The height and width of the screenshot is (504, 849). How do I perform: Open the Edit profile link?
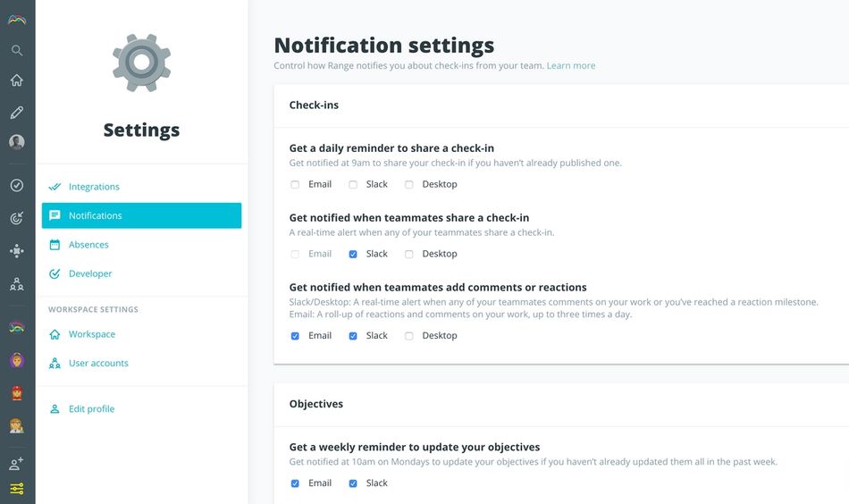[91, 409]
